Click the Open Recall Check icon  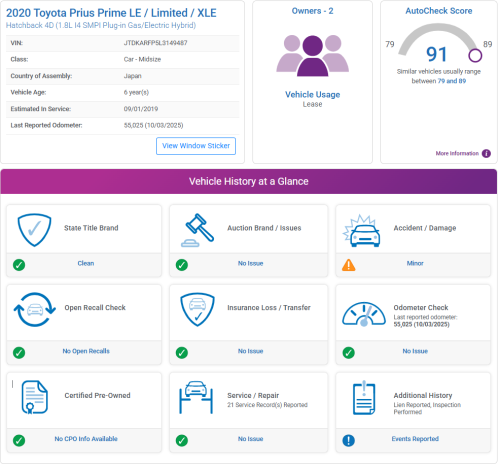tap(35, 310)
